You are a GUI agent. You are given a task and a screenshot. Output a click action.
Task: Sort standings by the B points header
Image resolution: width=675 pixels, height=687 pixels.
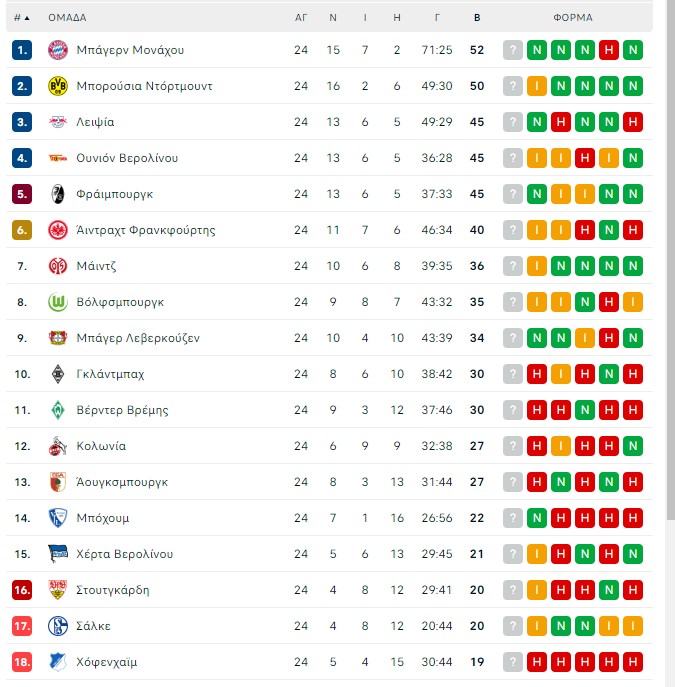(x=477, y=18)
